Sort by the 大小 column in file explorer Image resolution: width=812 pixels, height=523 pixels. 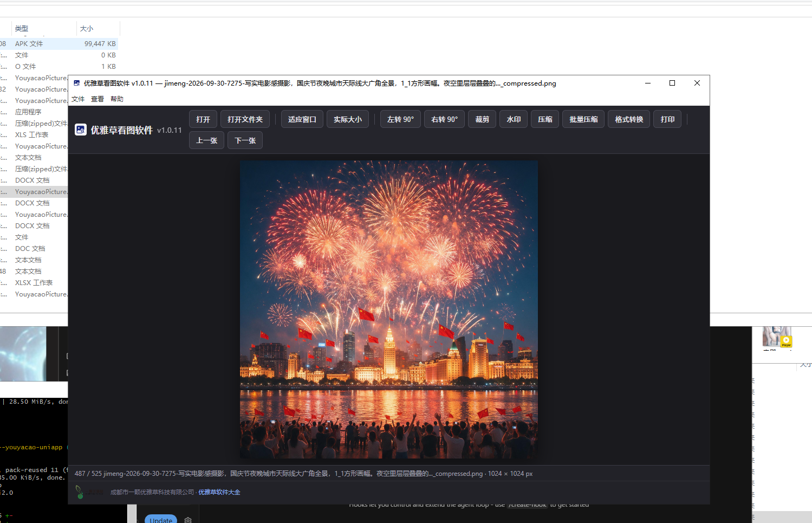87,29
